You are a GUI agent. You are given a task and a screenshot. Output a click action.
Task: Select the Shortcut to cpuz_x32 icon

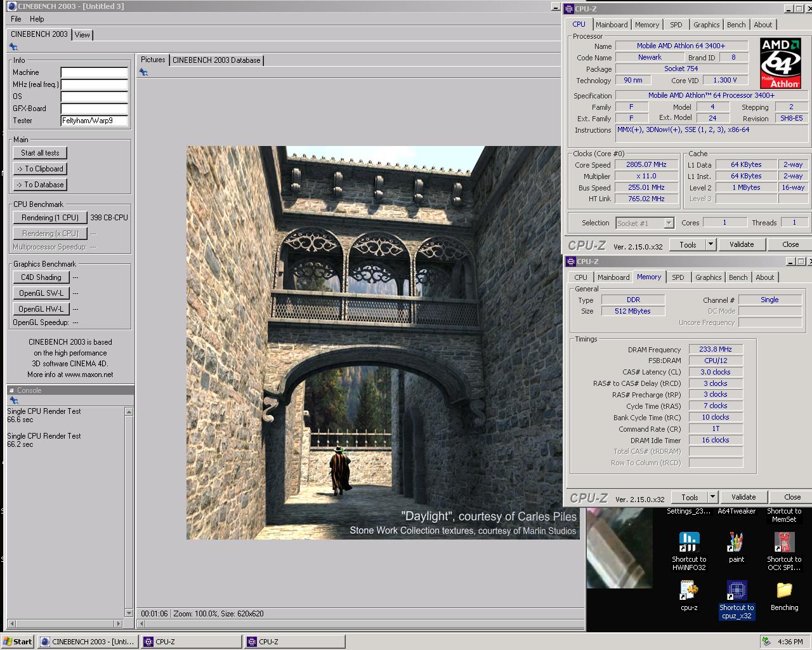(736, 599)
